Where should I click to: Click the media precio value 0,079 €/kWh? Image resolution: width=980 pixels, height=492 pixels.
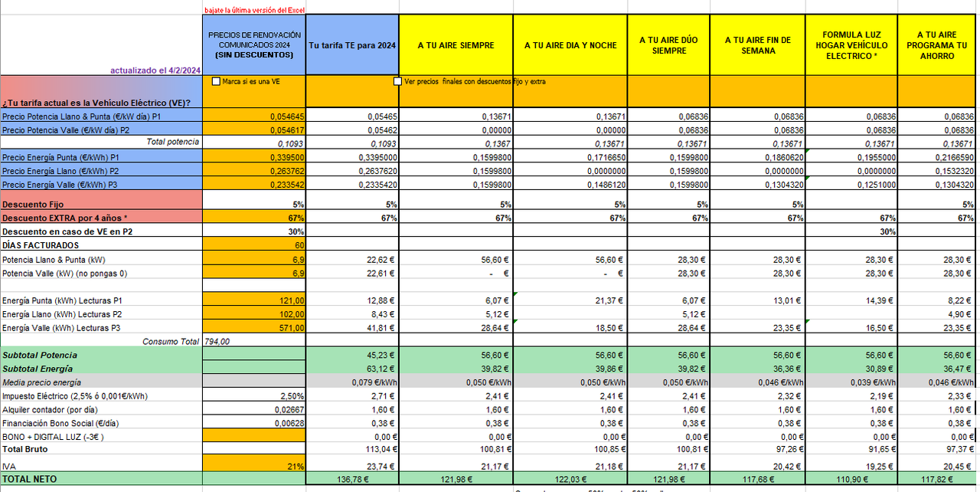(x=352, y=382)
